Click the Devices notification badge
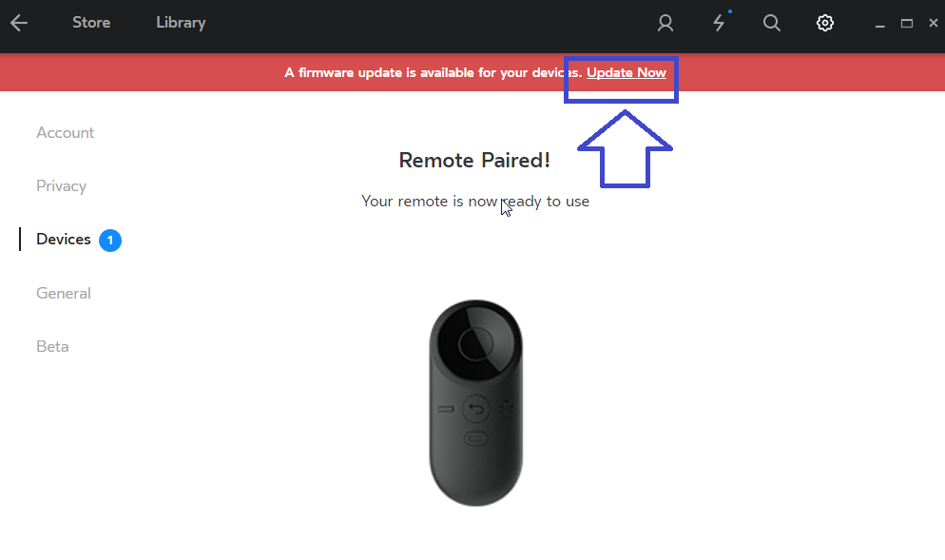 (110, 240)
